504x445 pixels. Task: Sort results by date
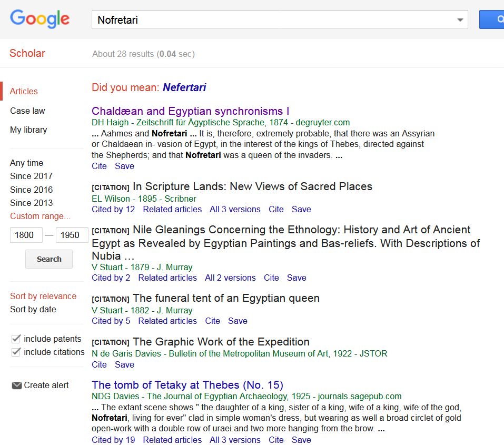pos(33,309)
